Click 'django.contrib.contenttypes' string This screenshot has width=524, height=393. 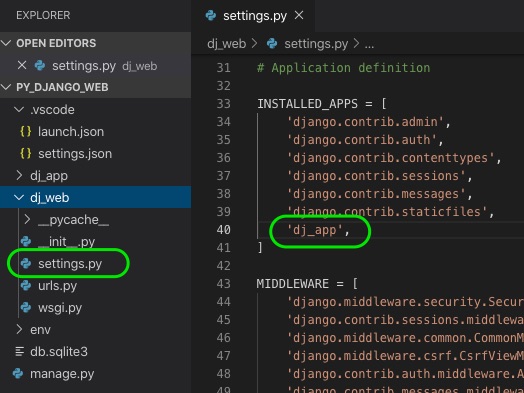[x=390, y=158]
